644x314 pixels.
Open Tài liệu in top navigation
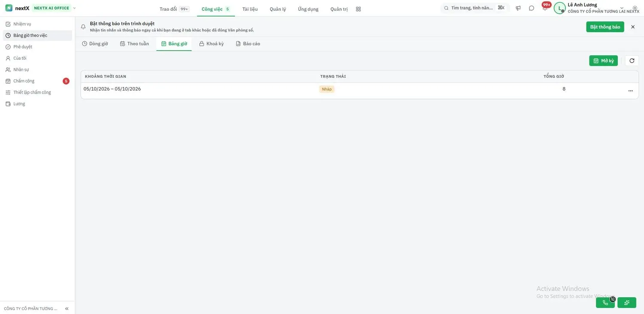[x=250, y=9]
